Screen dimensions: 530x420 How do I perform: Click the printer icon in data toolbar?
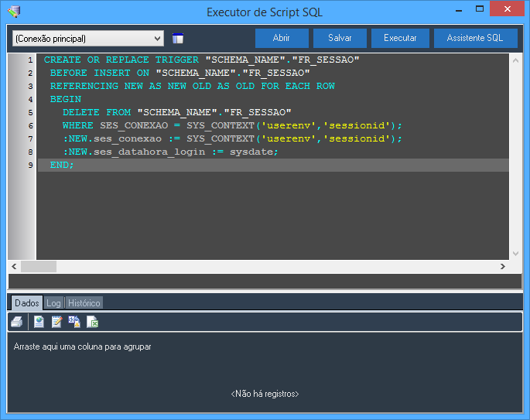point(16,322)
